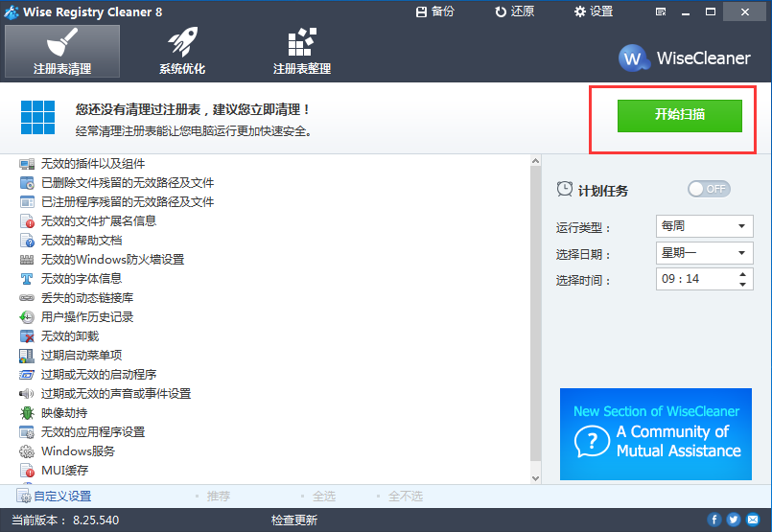
Task: Click the icon for 过期启动菜单项
Action: 27,356
